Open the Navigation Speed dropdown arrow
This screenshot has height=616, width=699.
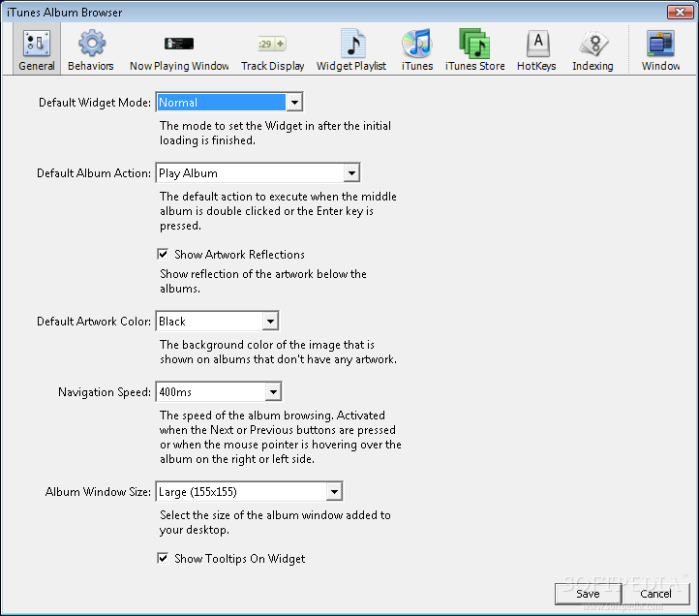273,392
